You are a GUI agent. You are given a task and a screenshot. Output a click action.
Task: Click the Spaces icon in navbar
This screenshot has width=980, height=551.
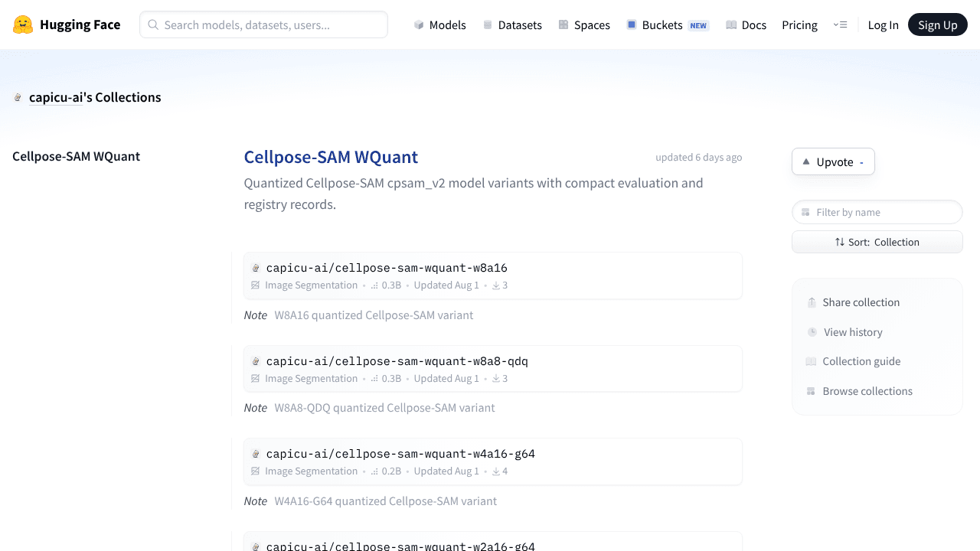tap(563, 24)
